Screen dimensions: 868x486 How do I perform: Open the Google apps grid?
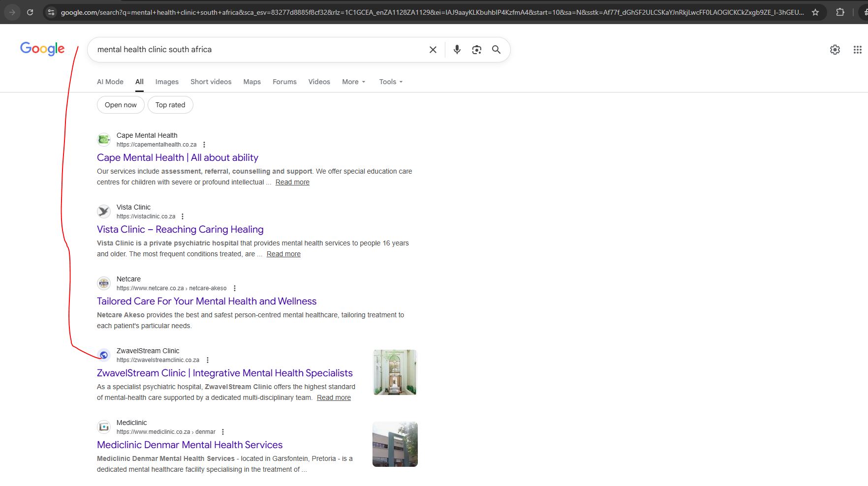[857, 49]
